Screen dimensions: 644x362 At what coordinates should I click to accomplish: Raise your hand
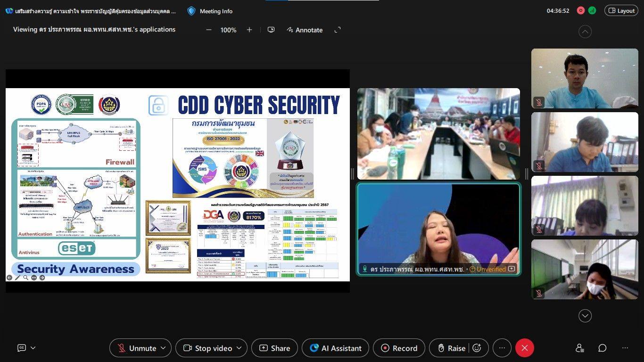coord(451,348)
